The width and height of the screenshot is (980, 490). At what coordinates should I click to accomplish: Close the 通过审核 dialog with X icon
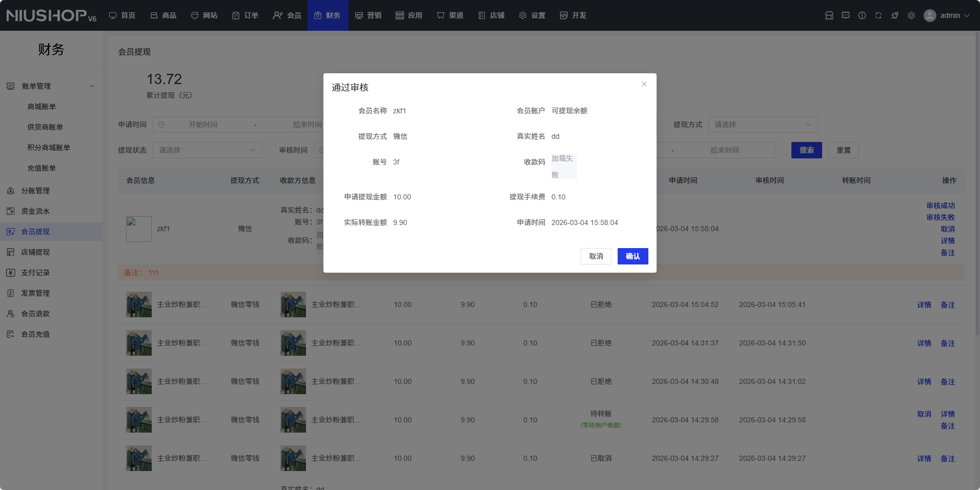[644, 84]
